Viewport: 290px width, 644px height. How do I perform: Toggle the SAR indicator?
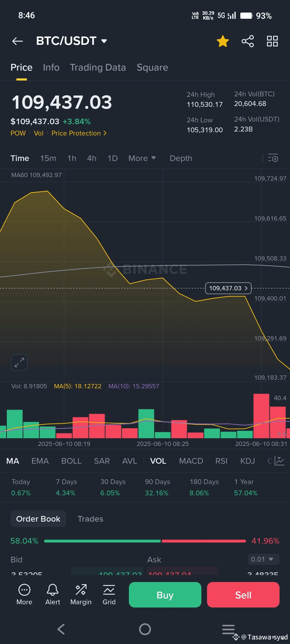(102, 461)
